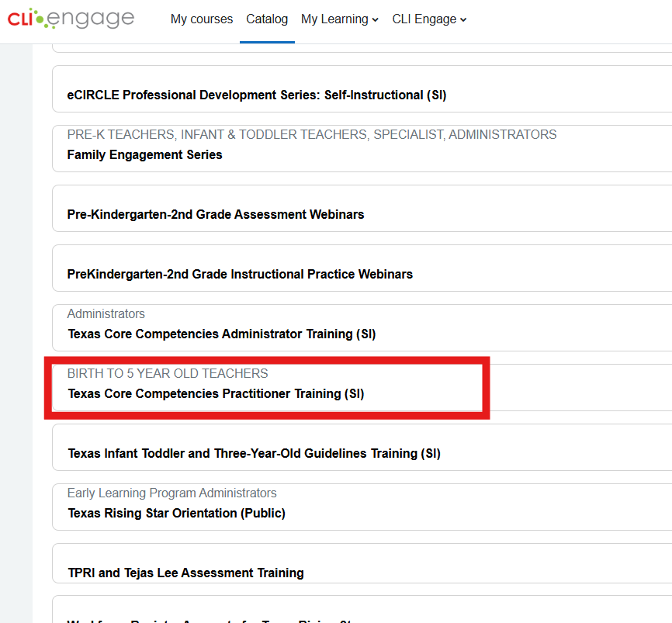Open Texas Core Competencies Practitioner Training

[216, 394]
